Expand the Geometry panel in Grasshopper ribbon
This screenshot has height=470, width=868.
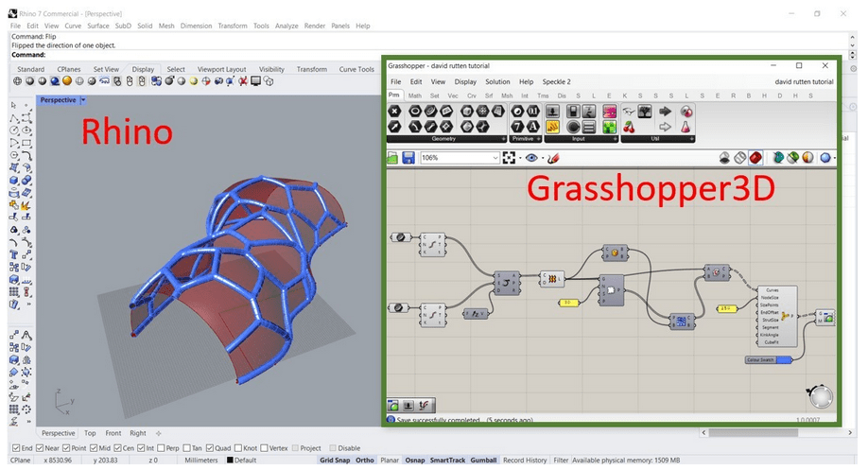(502, 140)
